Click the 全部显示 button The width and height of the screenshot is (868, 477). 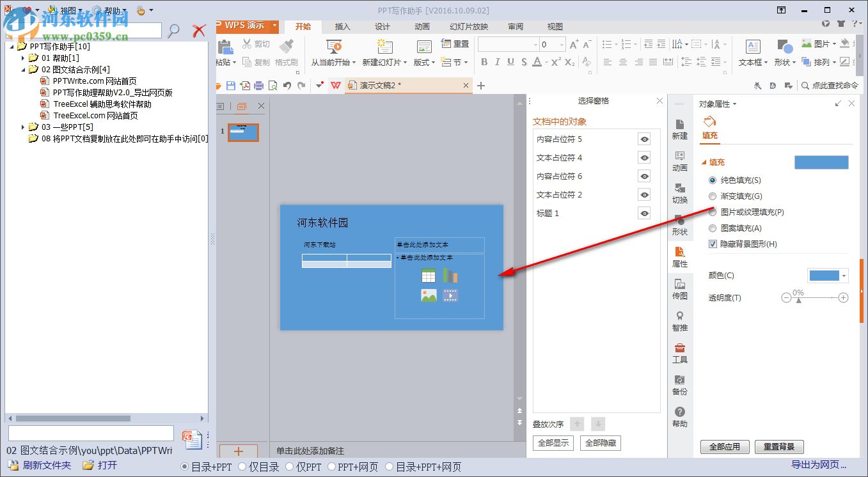553,442
